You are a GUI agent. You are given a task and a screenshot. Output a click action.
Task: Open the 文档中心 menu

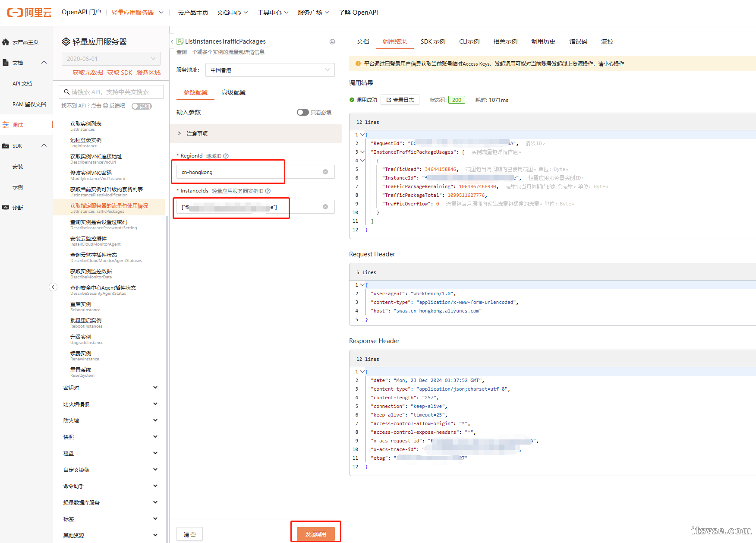tap(232, 13)
